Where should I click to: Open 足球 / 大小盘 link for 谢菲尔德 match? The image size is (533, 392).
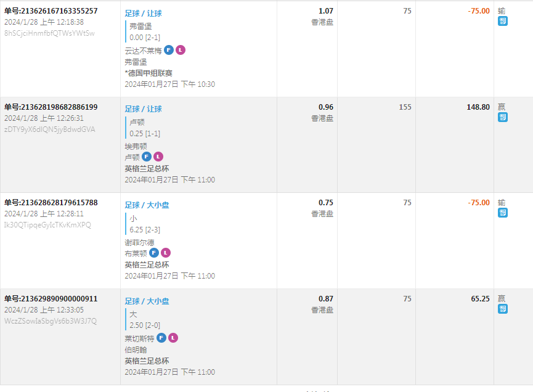[147, 205]
